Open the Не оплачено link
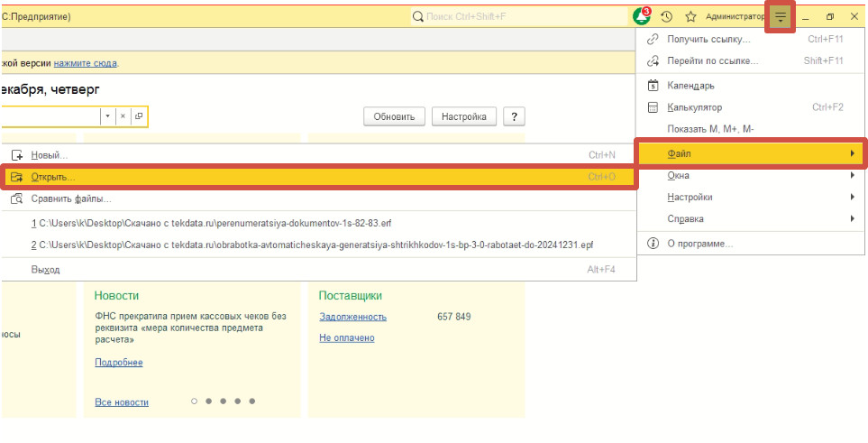 pos(347,338)
